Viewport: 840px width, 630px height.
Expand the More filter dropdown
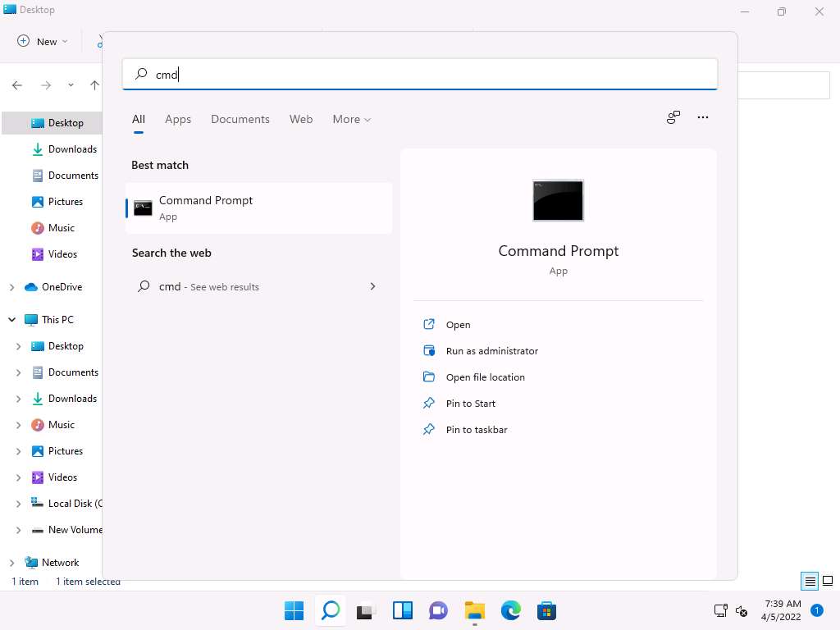point(351,119)
